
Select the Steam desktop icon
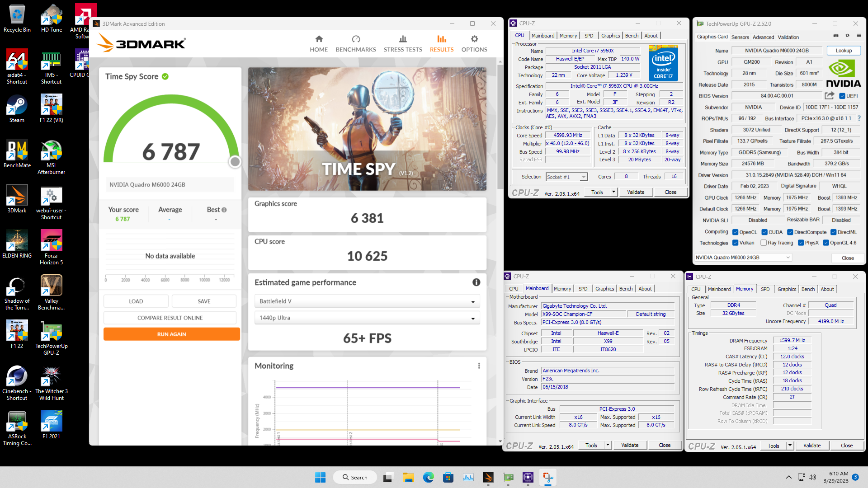tap(17, 108)
